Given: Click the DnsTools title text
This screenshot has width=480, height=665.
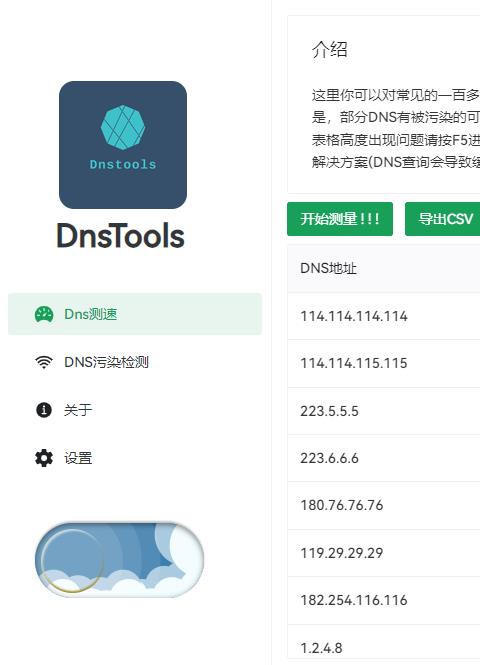Looking at the screenshot, I should pyautogui.click(x=121, y=236).
